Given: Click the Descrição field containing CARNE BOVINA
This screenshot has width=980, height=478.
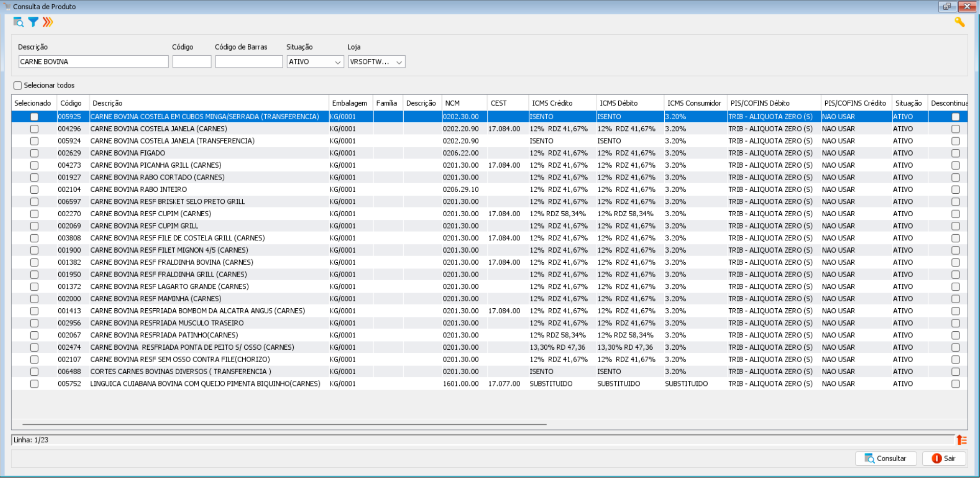Looking at the screenshot, I should [x=93, y=62].
